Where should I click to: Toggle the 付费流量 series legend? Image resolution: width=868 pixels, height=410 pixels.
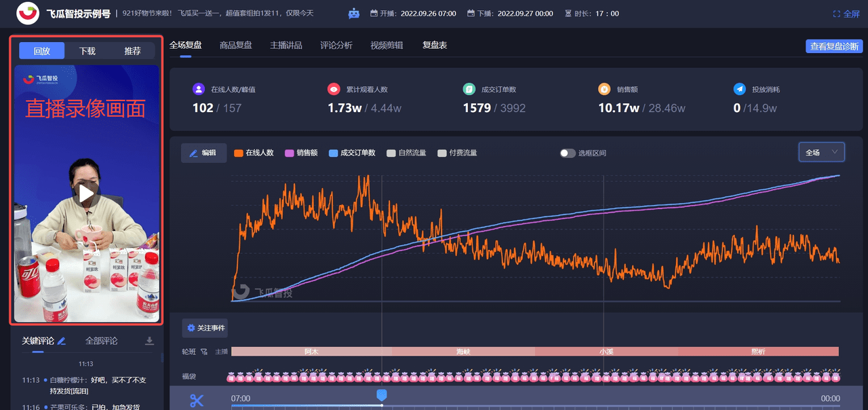click(457, 153)
